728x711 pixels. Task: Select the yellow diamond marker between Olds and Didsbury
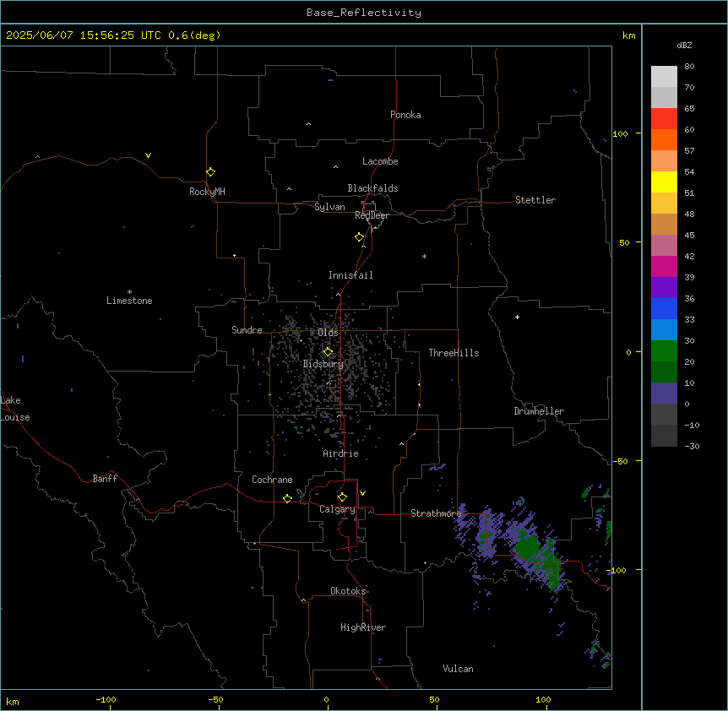[x=328, y=352]
